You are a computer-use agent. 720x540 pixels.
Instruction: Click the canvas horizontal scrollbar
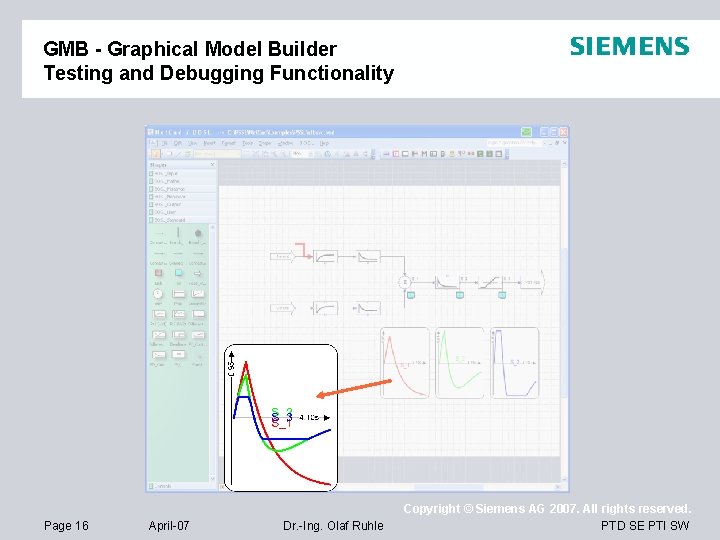pyautogui.click(x=450, y=487)
